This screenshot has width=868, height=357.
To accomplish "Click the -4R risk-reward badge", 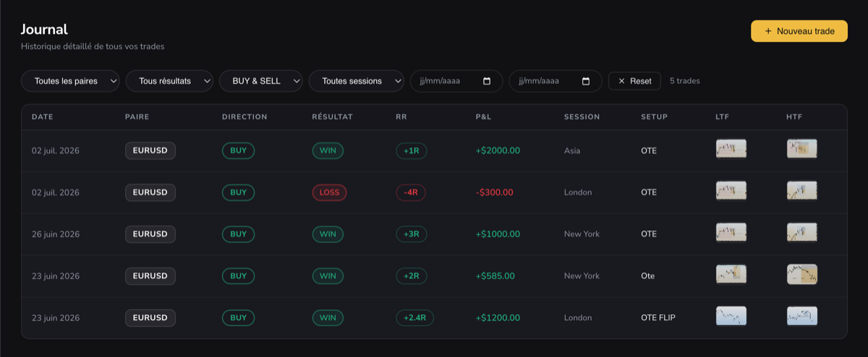I will click(x=411, y=192).
